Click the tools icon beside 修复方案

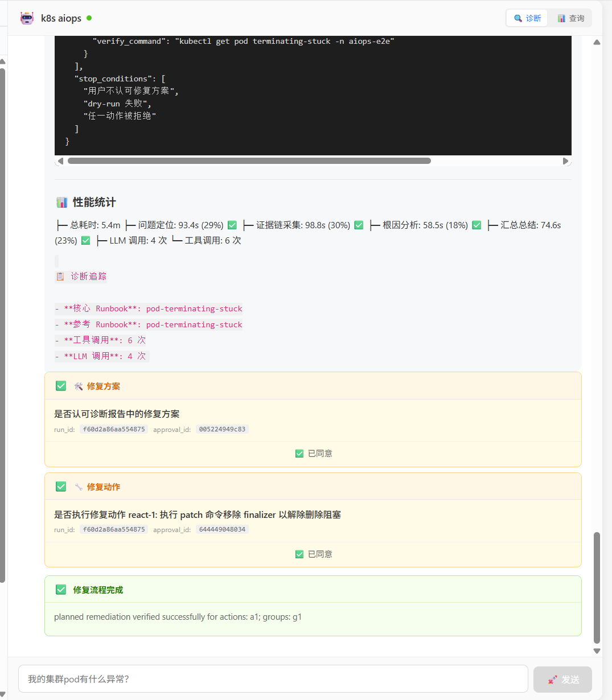coord(79,386)
